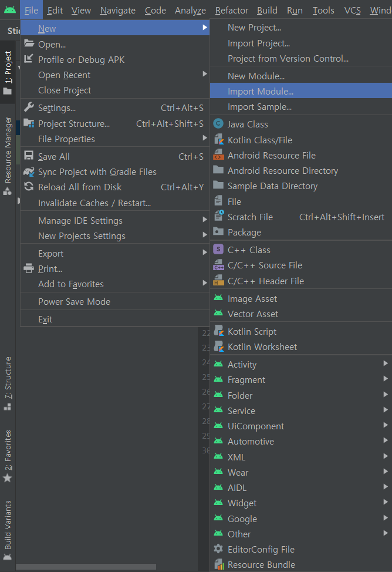Screen dimensions: 392x572
Task: Expand the New Projects Settings submenu arrow
Action: tap(205, 235)
